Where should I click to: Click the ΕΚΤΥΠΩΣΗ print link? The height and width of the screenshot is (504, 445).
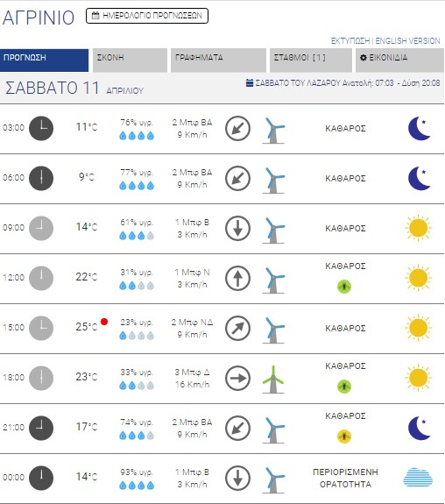point(350,41)
